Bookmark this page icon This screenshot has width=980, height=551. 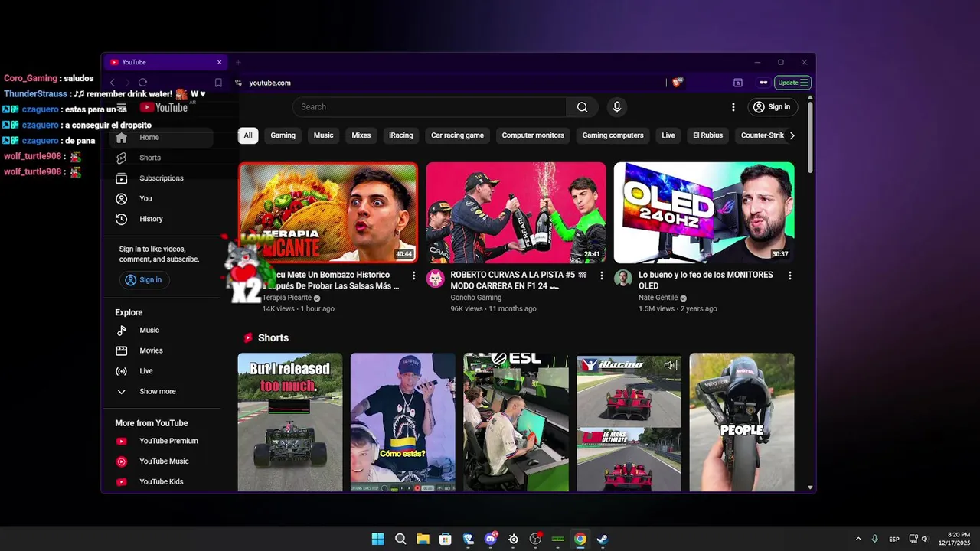[218, 83]
